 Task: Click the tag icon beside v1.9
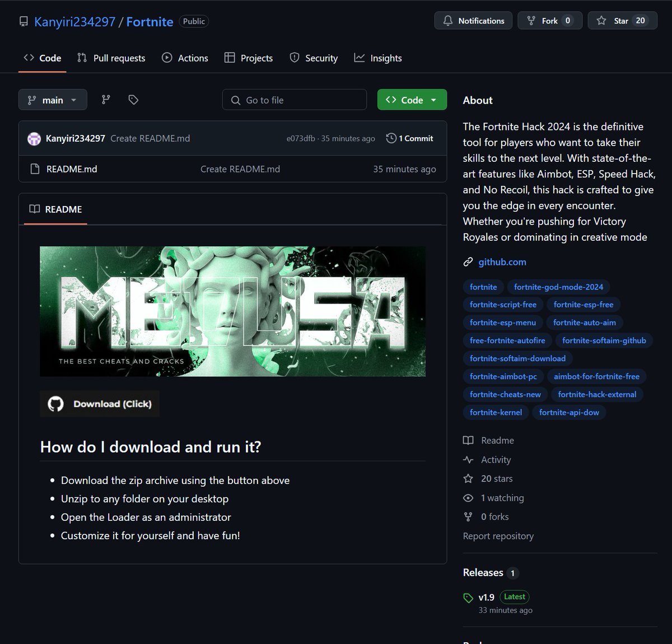468,598
